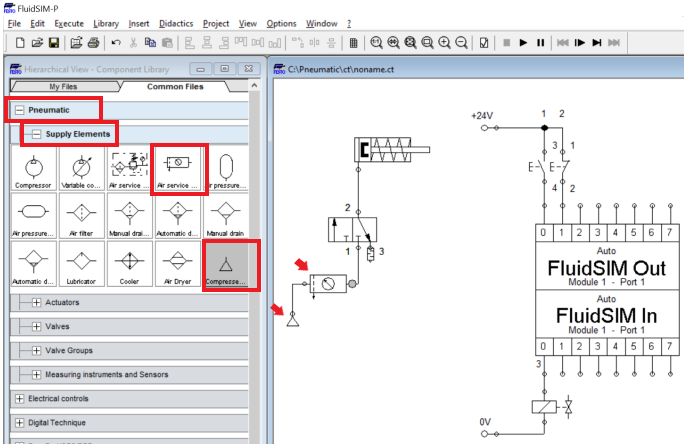Open the ? help menu

(x=349, y=24)
